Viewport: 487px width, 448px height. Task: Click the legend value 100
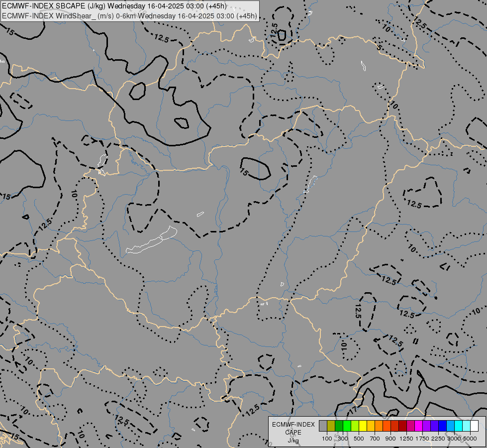(327, 439)
